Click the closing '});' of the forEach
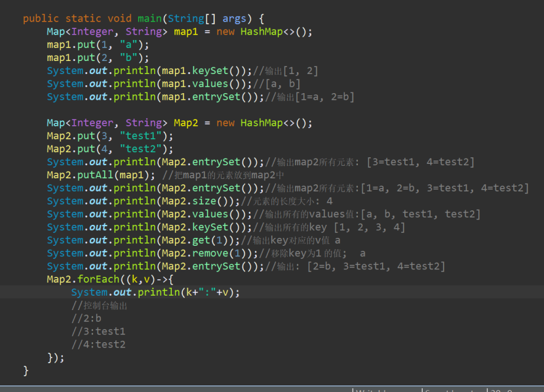The height and width of the screenshot is (392, 544). 56,358
